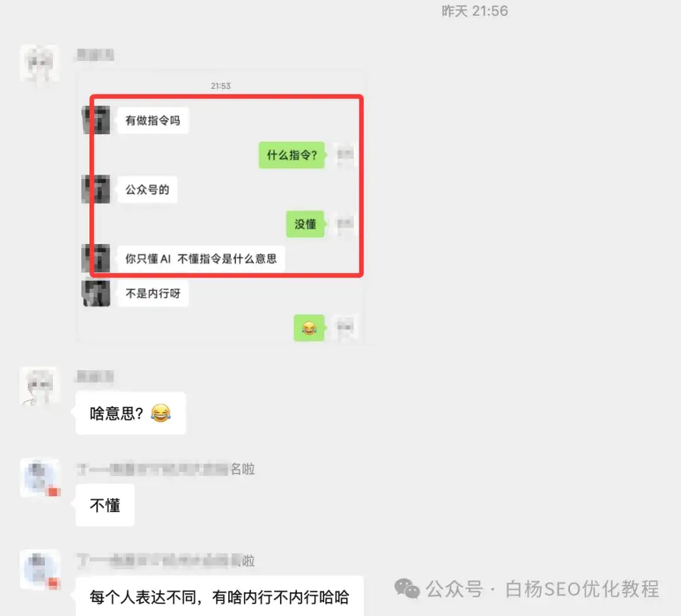
Task: Click the 有做指令吗 bubble in the screenshot
Action: (x=153, y=120)
